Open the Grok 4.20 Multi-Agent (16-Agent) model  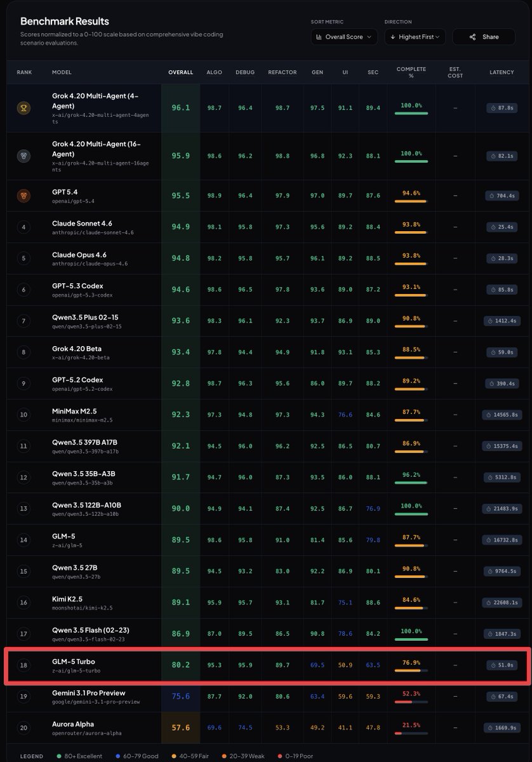(96, 148)
